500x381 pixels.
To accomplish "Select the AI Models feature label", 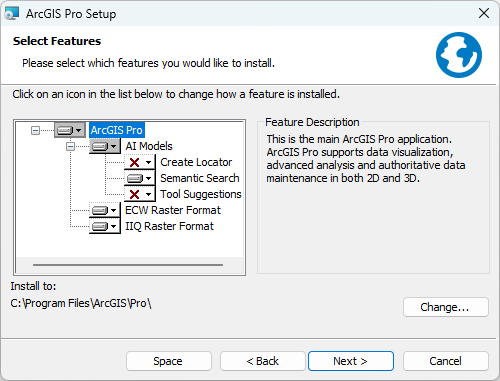I will pyautogui.click(x=149, y=146).
